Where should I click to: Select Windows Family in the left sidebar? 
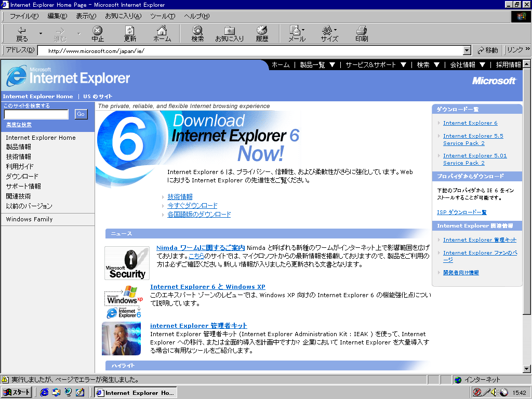[x=29, y=219]
